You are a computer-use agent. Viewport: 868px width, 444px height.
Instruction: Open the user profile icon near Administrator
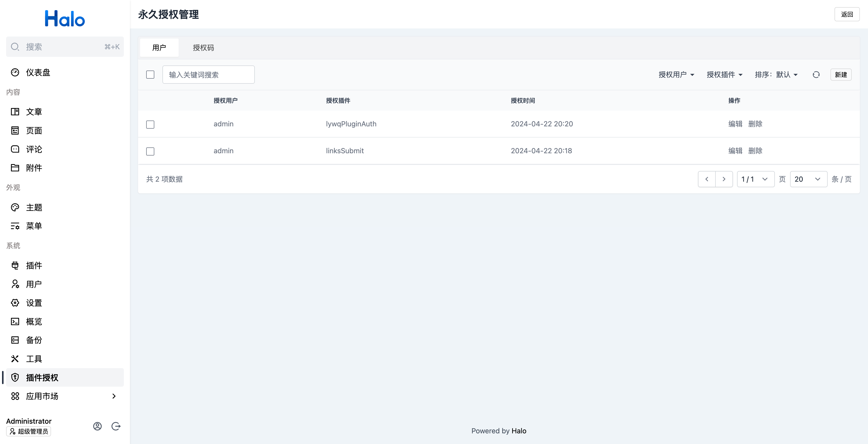(97, 426)
